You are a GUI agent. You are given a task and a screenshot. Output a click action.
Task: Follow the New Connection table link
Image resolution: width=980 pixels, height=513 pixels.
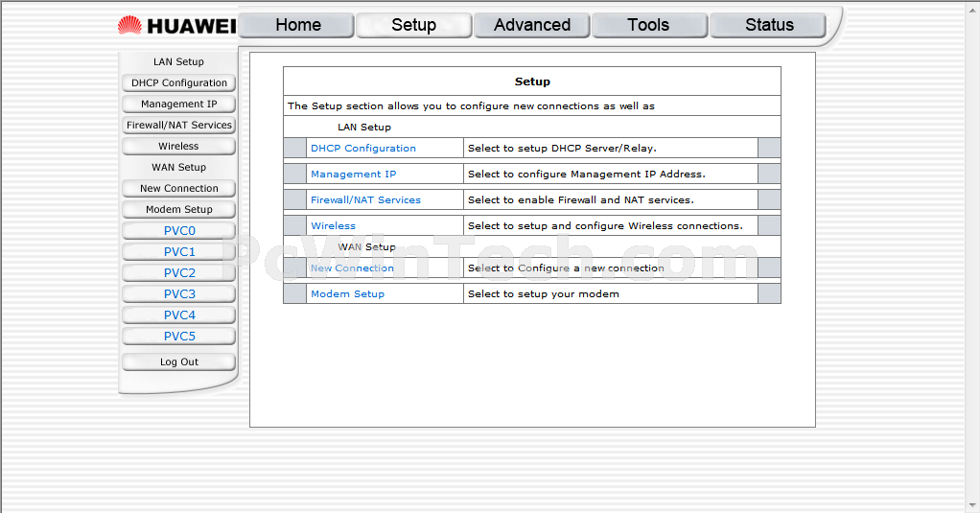[353, 268]
